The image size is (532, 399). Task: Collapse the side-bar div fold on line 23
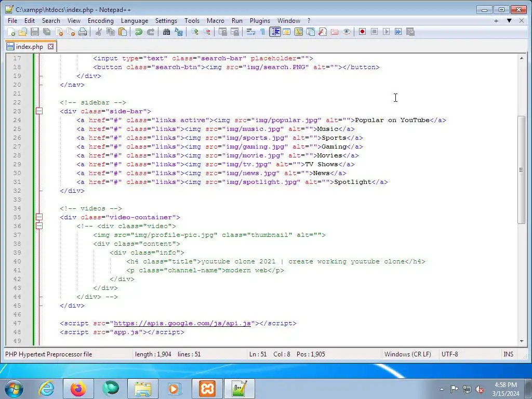(39, 111)
